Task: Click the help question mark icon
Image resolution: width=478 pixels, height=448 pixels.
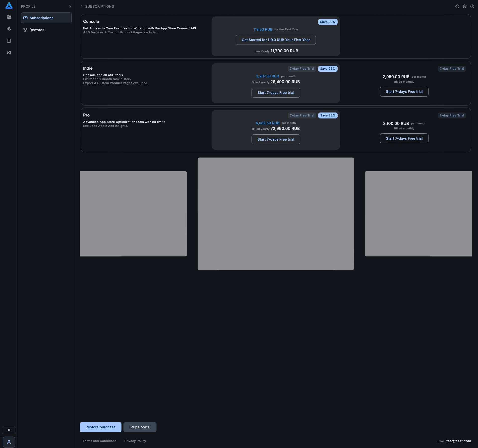Action: click(472, 6)
